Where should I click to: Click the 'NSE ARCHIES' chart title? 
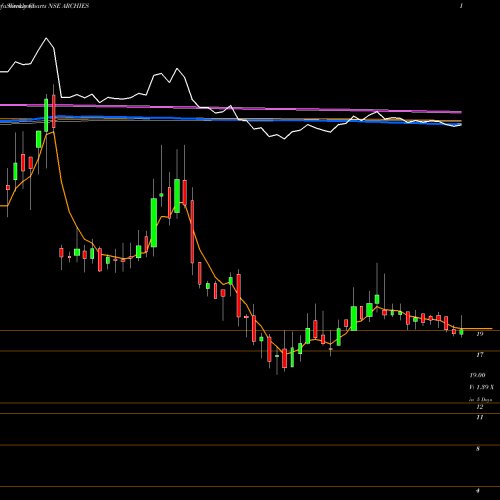tap(69, 6)
